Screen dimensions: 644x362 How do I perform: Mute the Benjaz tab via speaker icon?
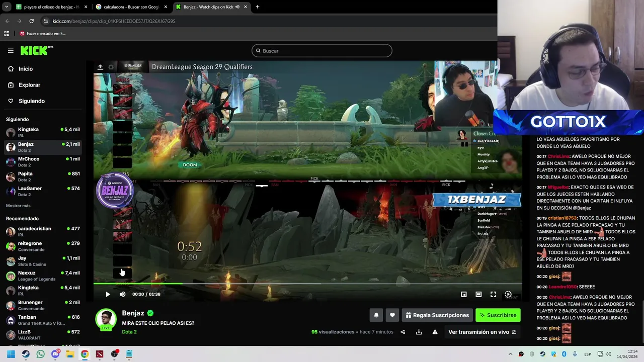(x=237, y=7)
